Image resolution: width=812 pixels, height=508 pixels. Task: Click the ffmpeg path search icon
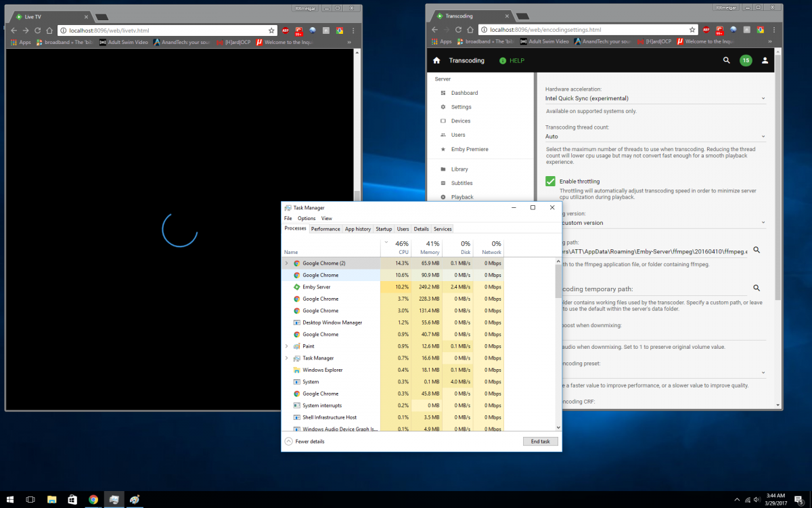tap(757, 250)
